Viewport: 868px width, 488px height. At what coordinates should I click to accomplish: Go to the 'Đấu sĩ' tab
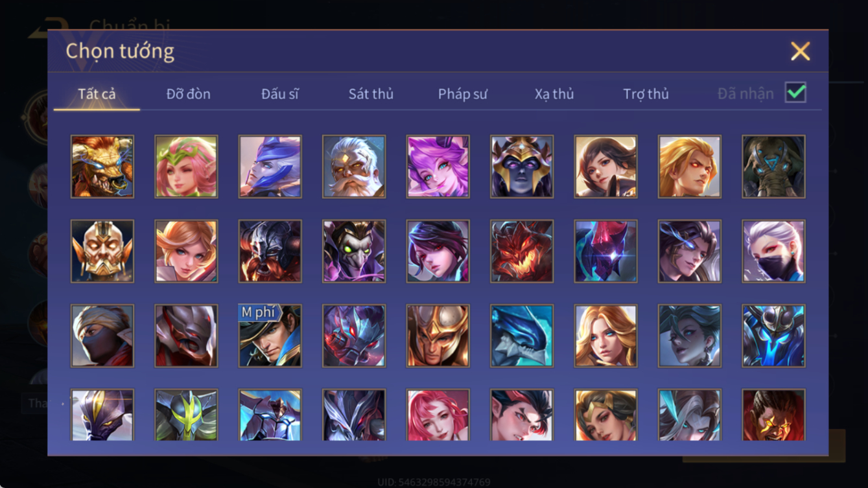click(280, 94)
